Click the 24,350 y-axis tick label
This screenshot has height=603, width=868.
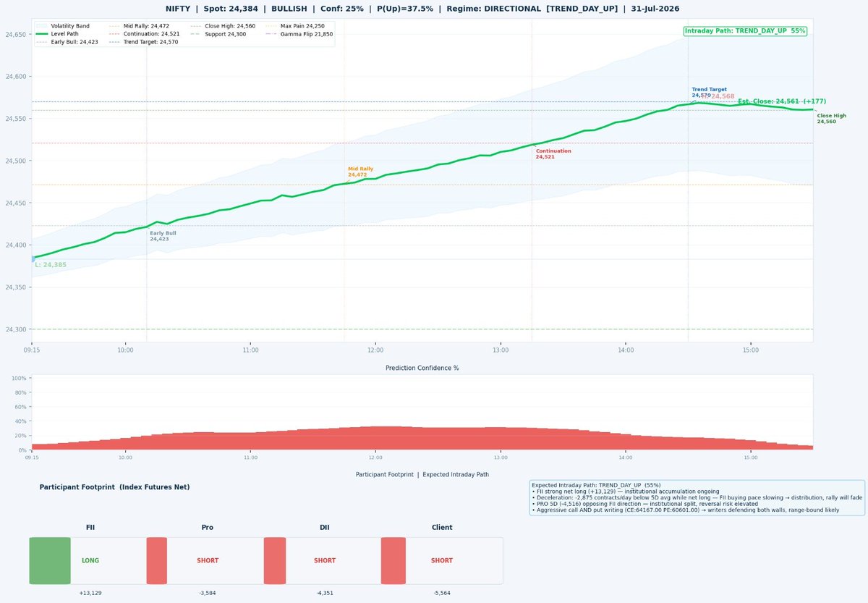point(16,287)
